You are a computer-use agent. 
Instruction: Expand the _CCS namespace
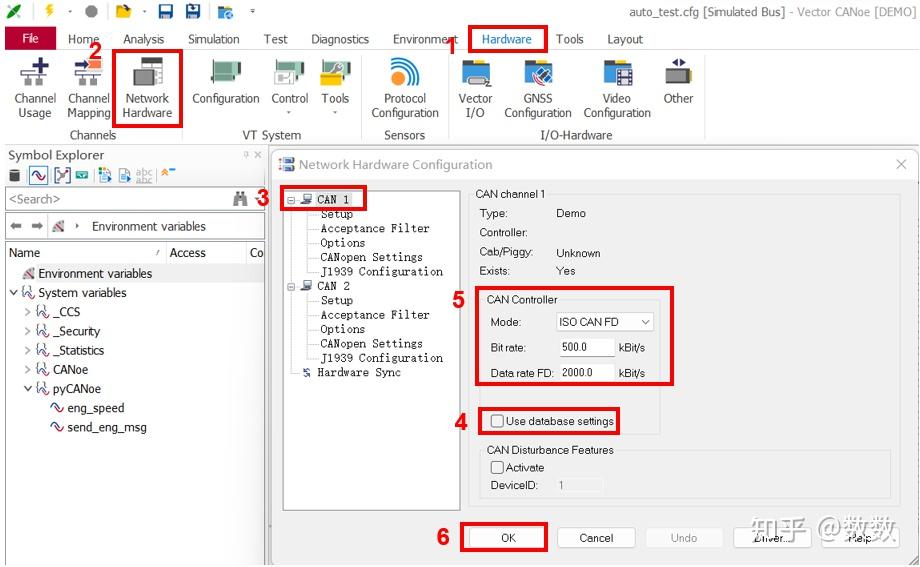(x=27, y=312)
